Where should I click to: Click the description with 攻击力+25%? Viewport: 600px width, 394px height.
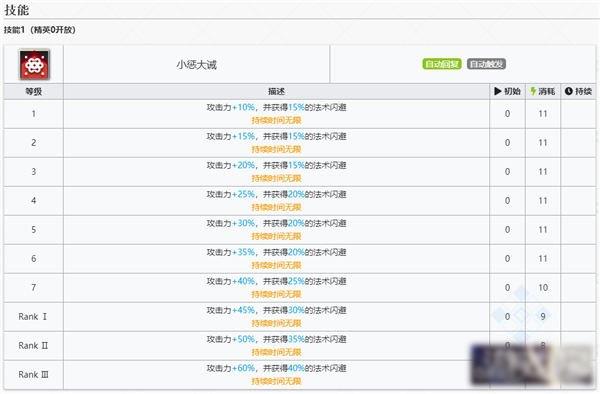(x=276, y=194)
